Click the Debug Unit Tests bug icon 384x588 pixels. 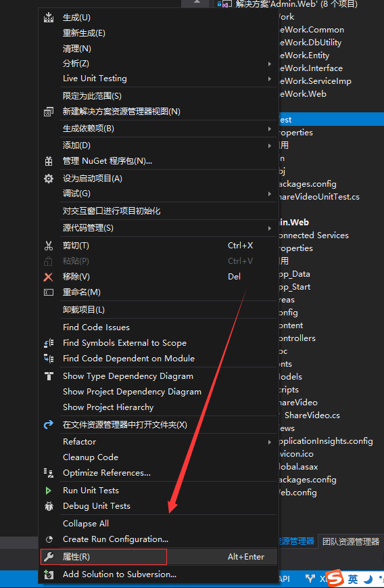pyautogui.click(x=49, y=506)
